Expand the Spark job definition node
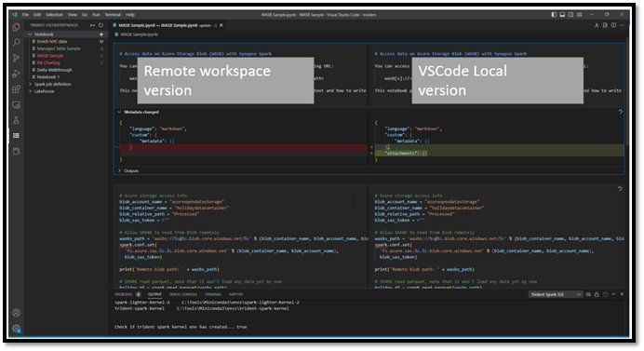 click(x=30, y=84)
